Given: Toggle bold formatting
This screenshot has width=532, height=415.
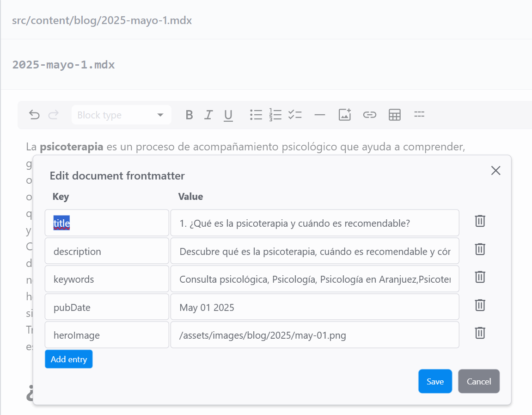Looking at the screenshot, I should 189,115.
